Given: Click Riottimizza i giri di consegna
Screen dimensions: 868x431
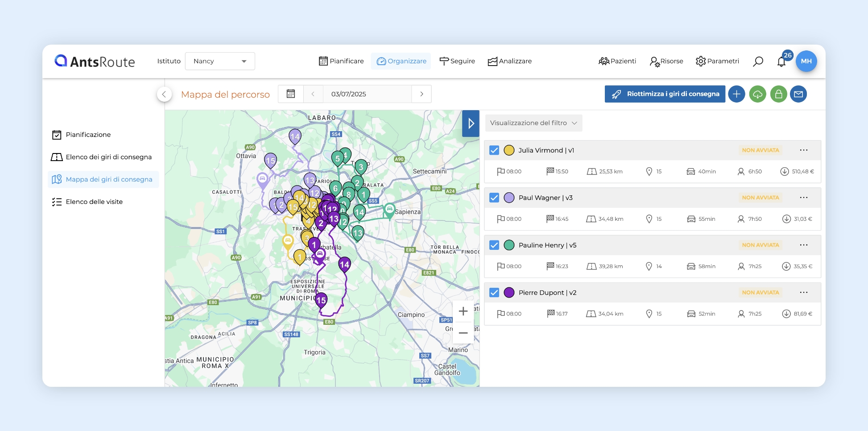Looking at the screenshot, I should [x=665, y=94].
